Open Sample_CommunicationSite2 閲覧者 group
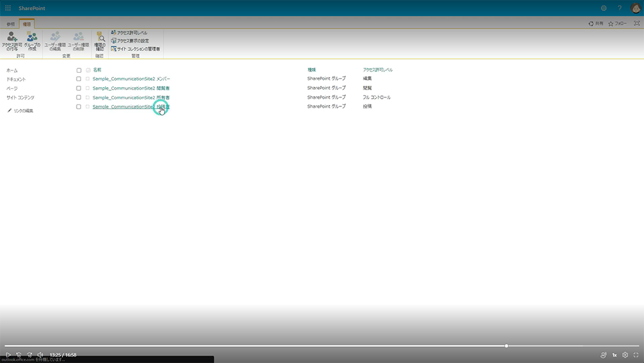This screenshot has width=644, height=363. point(131,88)
